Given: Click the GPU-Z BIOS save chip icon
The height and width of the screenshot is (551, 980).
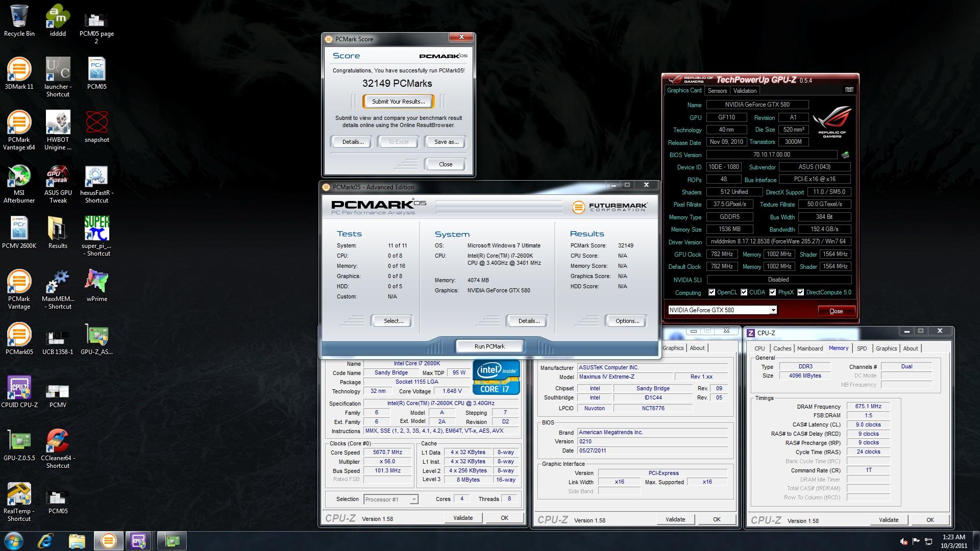Looking at the screenshot, I should (845, 155).
